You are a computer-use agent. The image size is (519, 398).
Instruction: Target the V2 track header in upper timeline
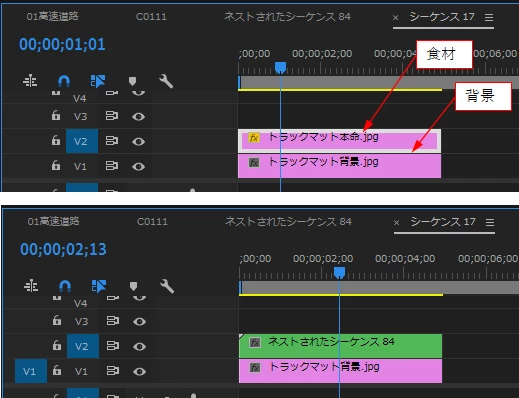[82, 141]
